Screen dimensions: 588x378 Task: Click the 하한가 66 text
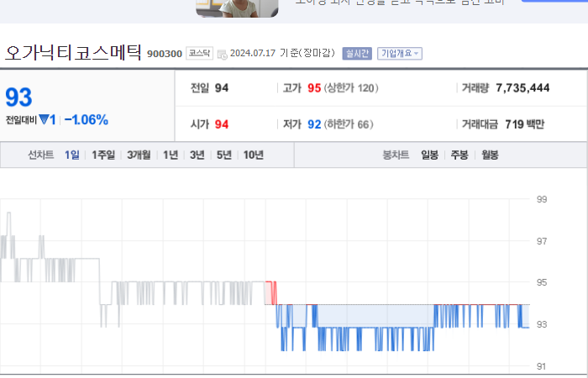click(349, 124)
